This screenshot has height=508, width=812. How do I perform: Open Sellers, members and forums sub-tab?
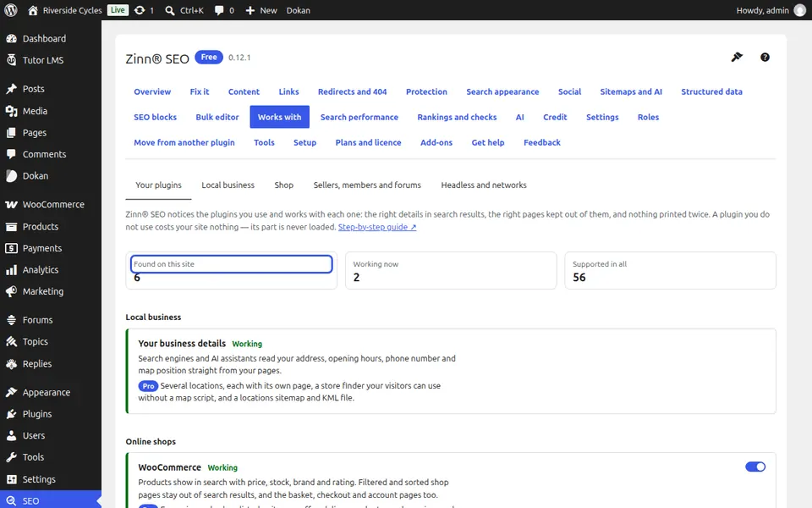point(367,185)
